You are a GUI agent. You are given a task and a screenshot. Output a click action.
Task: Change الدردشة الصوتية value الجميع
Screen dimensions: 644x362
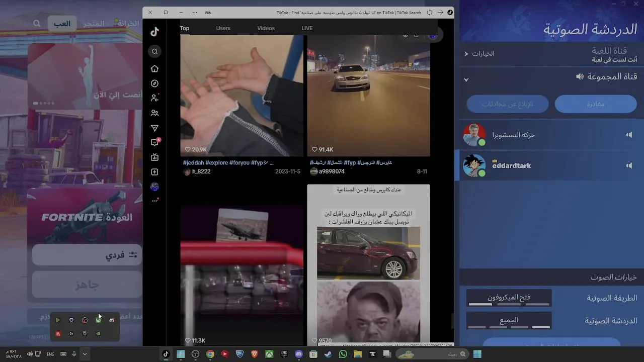coord(509,320)
